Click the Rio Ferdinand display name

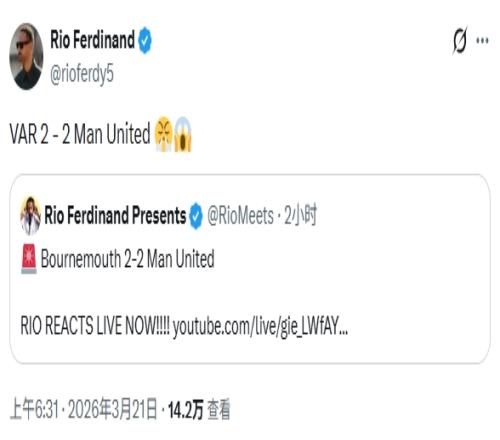point(92,40)
